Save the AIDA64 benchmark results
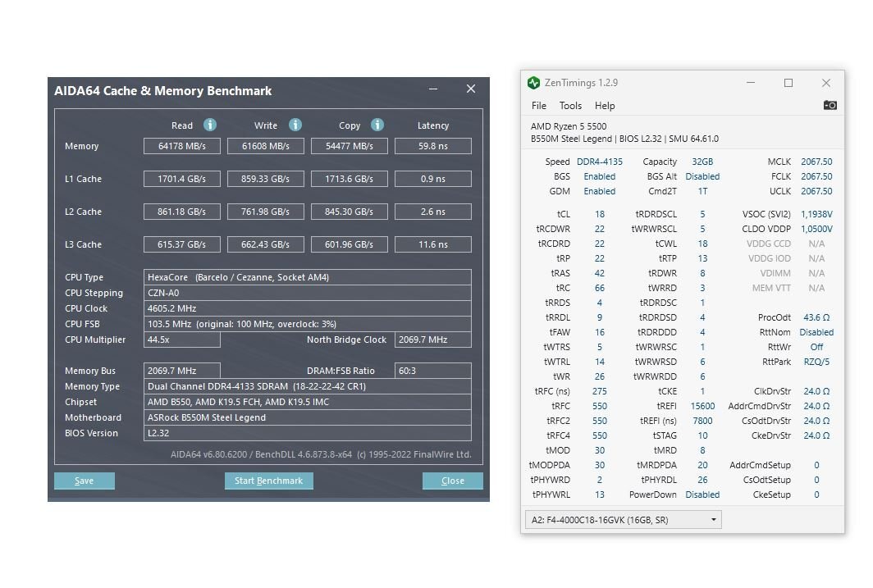Image resolution: width=873 pixels, height=588 pixels. 84,481
